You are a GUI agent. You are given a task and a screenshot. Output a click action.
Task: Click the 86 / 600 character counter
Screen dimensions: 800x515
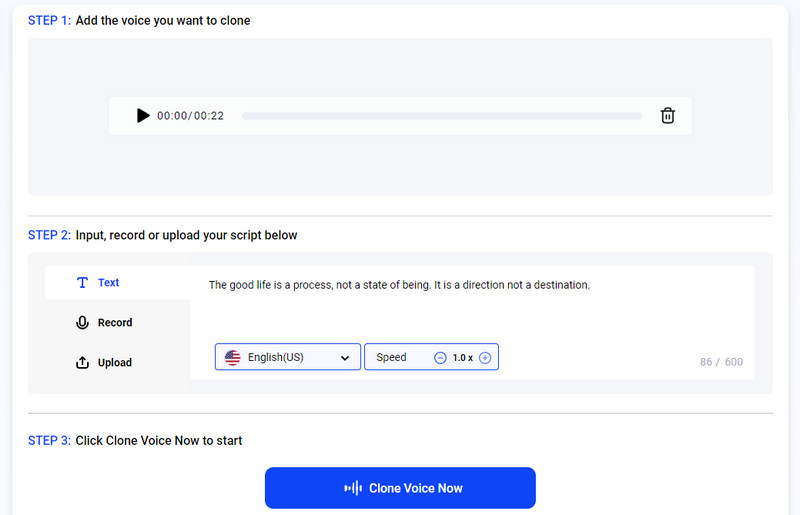[721, 362]
